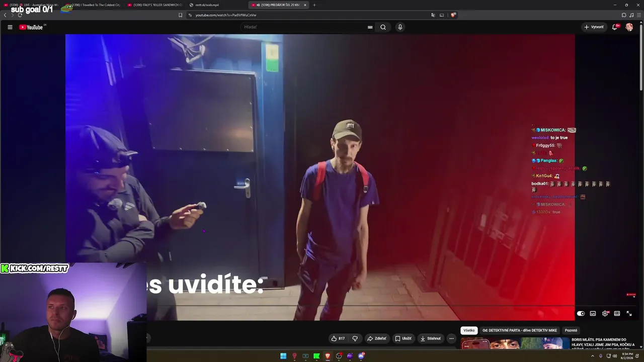Viewport: 644px width, 362px height.
Task: Open the clock showing 9:34 PM
Action: (627, 356)
